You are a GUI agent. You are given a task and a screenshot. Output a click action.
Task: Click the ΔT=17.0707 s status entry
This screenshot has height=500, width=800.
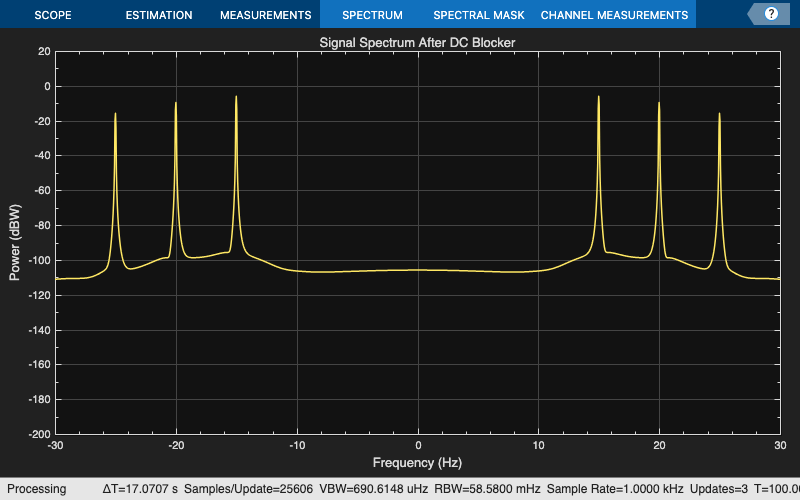(140, 489)
